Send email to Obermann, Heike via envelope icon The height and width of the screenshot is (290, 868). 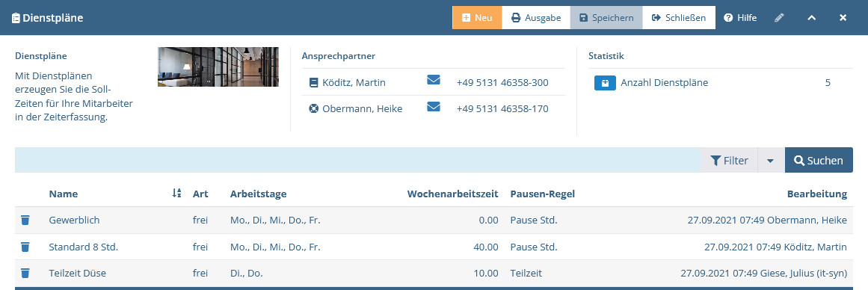434,106
